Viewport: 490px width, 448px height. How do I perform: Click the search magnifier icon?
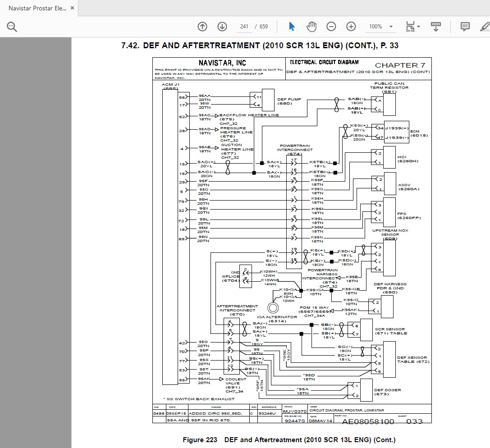pos(12,27)
